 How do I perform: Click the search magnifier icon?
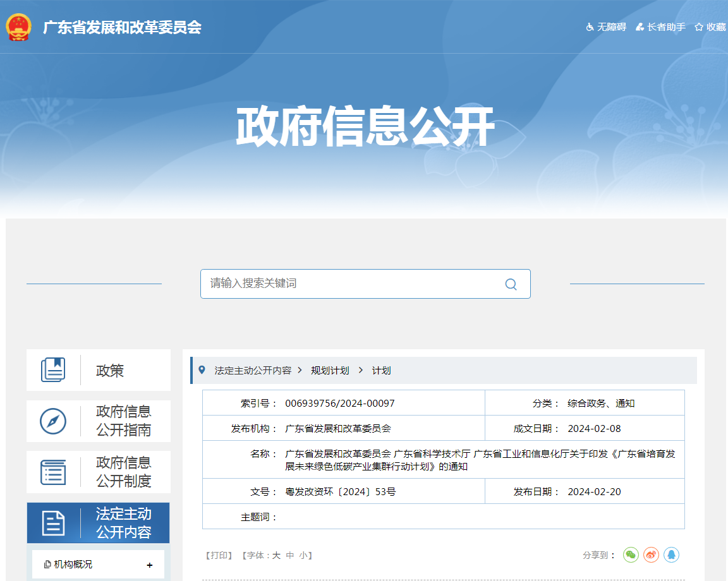point(511,284)
